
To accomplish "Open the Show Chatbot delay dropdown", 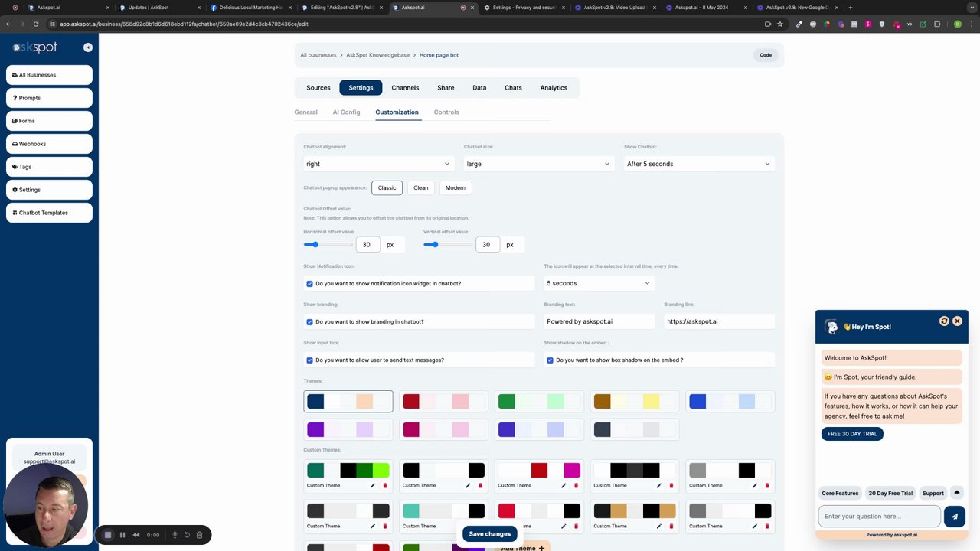I will point(699,164).
